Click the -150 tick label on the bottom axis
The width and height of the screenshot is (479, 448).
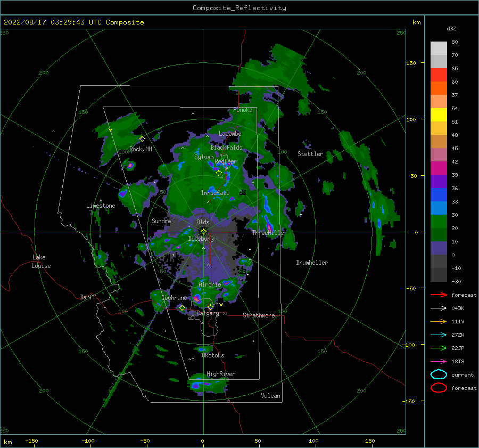tap(31, 441)
